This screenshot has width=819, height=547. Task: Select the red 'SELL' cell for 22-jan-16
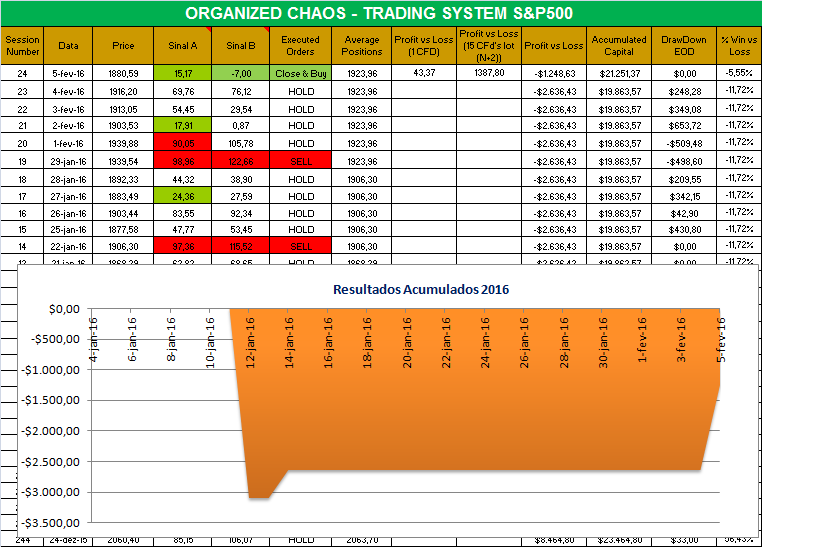[x=301, y=246]
